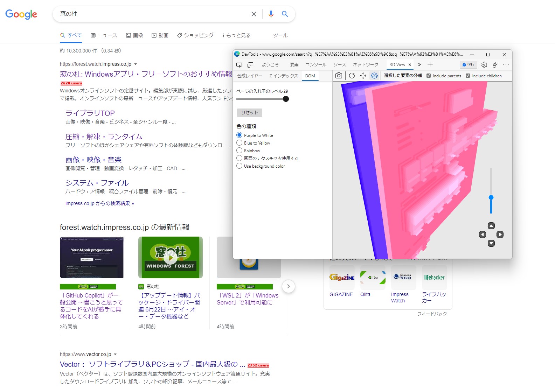The height and width of the screenshot is (392, 555).
Task: Switch Google results to 動画
Action: tap(160, 35)
